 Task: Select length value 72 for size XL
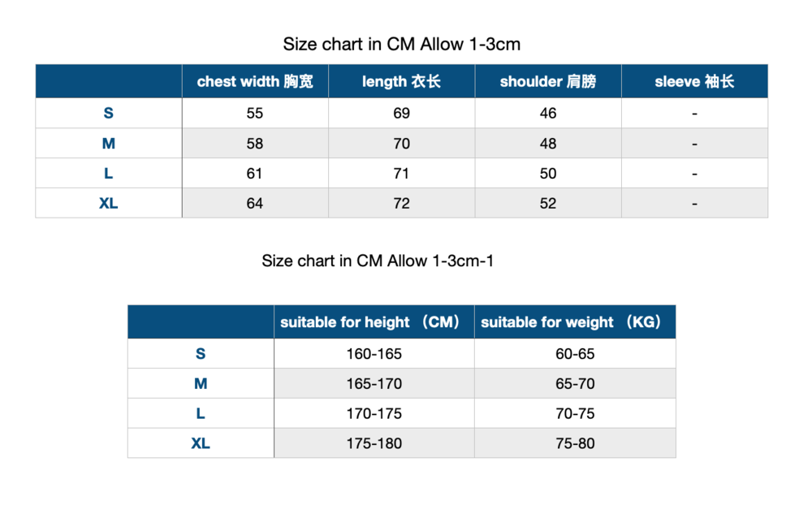[x=401, y=203]
